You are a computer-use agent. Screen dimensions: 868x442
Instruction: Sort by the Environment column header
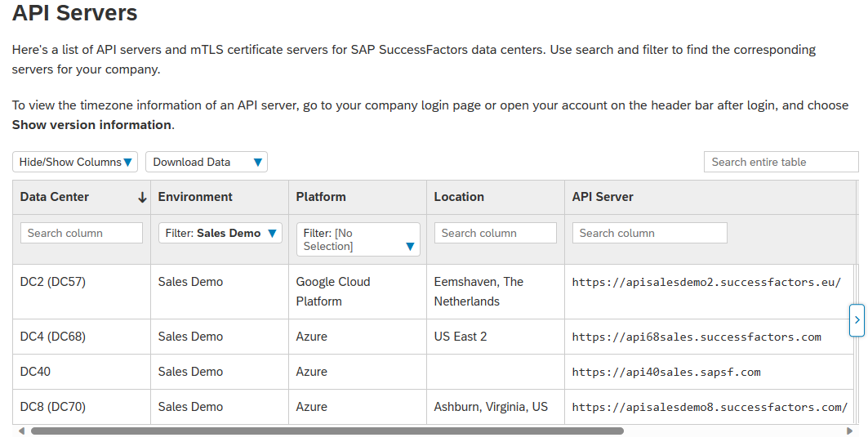click(x=195, y=197)
